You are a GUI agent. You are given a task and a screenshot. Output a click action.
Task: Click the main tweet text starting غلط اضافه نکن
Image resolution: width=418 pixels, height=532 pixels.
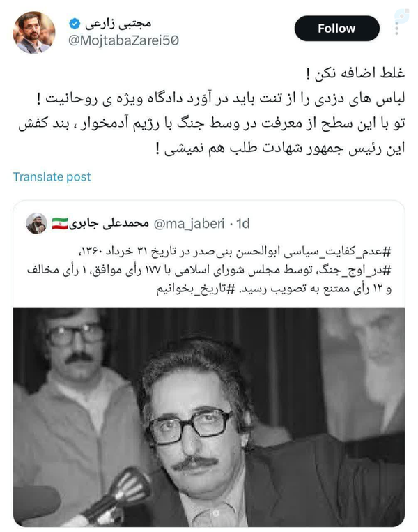[212, 111]
